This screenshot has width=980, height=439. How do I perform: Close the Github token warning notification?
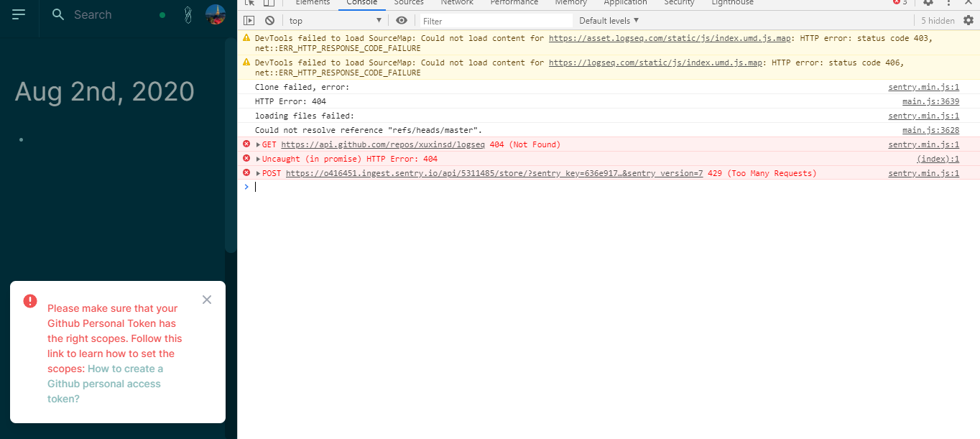tap(207, 300)
